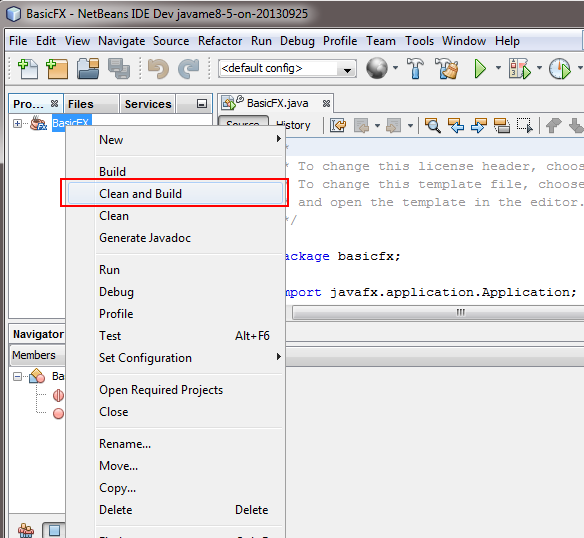The height and width of the screenshot is (538, 584).
Task: Click the filter icon at Navigator bottom-left
Action: coord(26,530)
